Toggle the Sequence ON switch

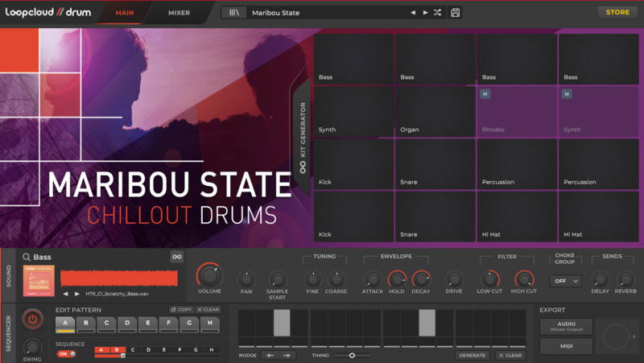(x=66, y=353)
